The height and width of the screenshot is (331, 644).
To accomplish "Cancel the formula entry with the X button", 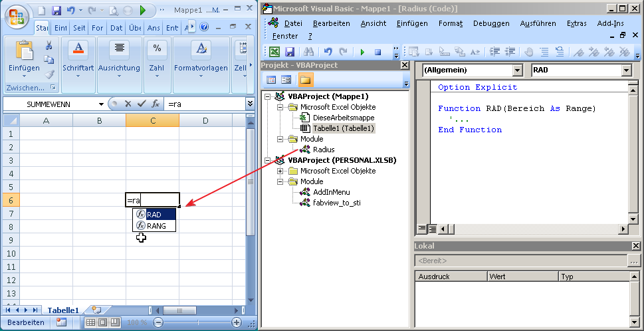I will click(128, 104).
